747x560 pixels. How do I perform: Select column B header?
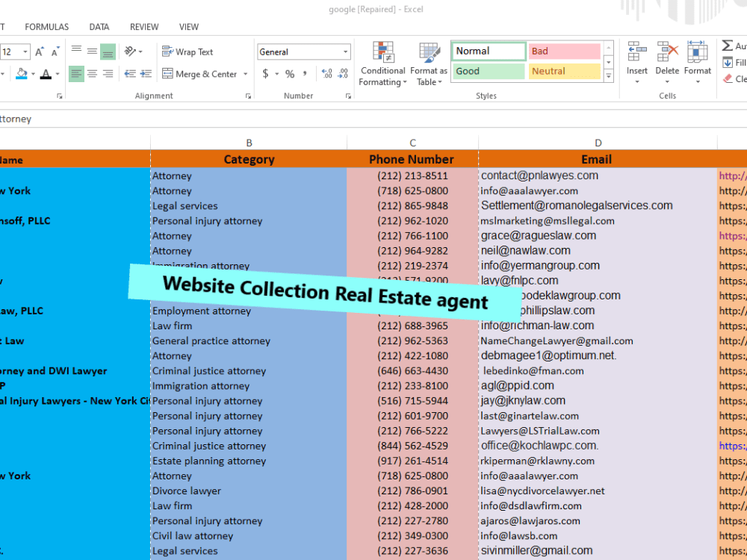click(249, 143)
